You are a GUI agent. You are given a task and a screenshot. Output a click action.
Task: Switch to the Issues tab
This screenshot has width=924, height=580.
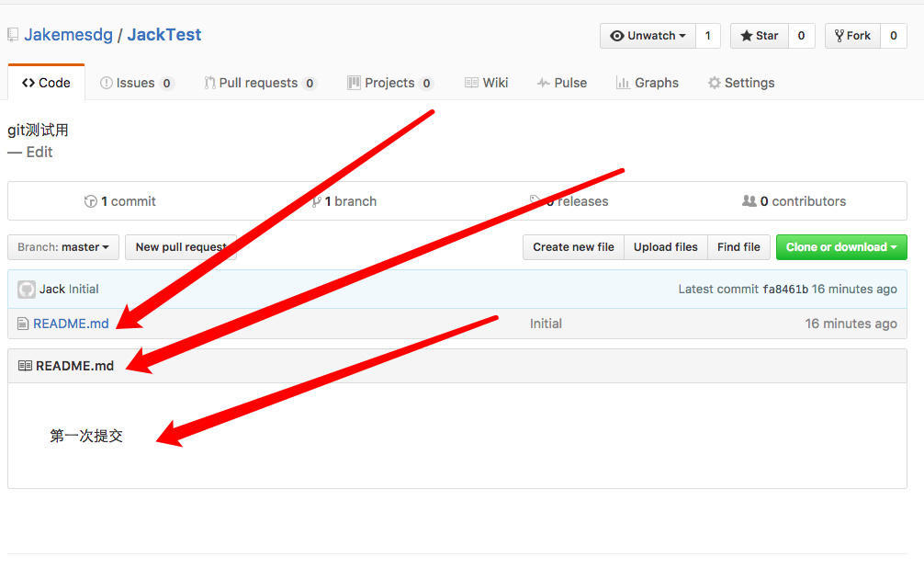click(x=136, y=83)
